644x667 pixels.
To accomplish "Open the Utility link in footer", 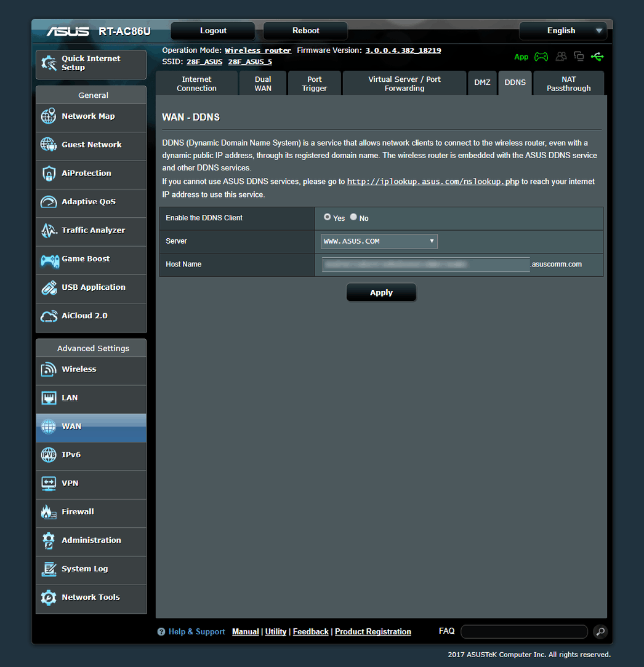I will tap(275, 632).
